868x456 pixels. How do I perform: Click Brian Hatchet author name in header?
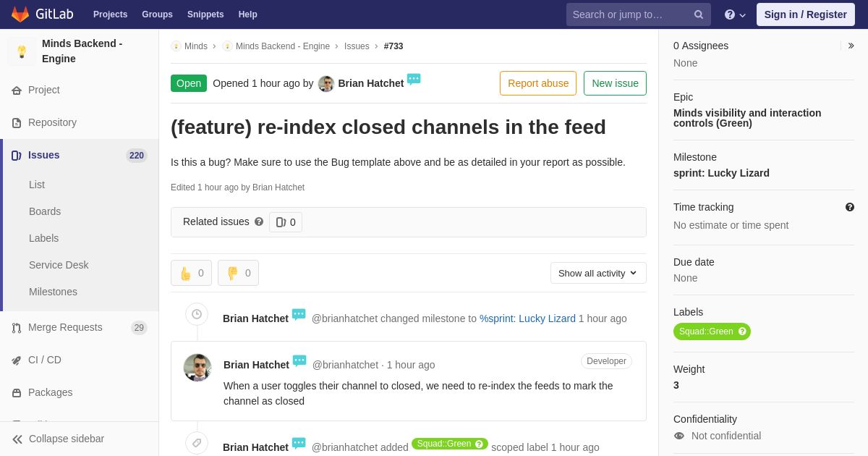[x=371, y=83]
